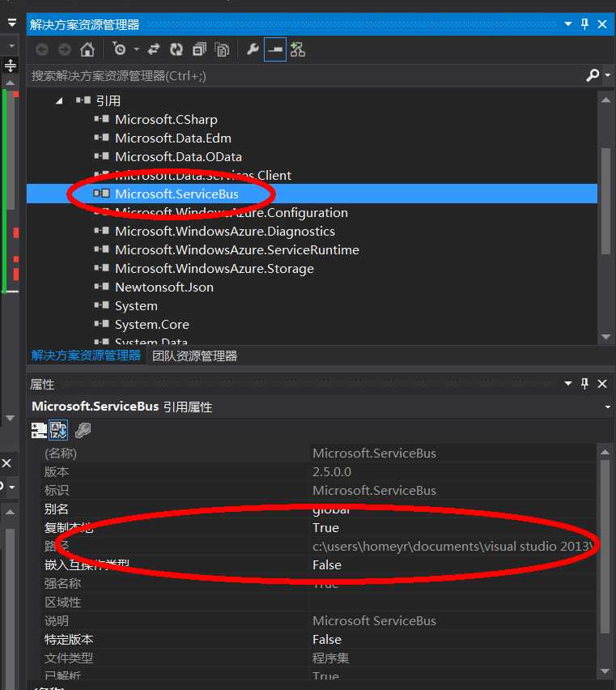Viewport: 616px width, 690px height.
Task: Select the Microsoft.CSharp reference
Action: point(166,120)
